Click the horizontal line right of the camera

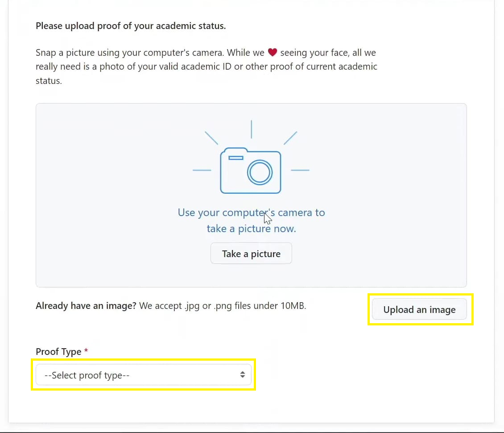tap(300, 170)
